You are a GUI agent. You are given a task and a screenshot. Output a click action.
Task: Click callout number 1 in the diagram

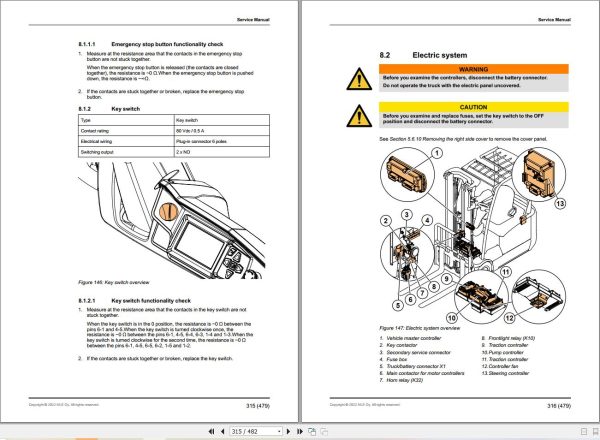(x=437, y=153)
